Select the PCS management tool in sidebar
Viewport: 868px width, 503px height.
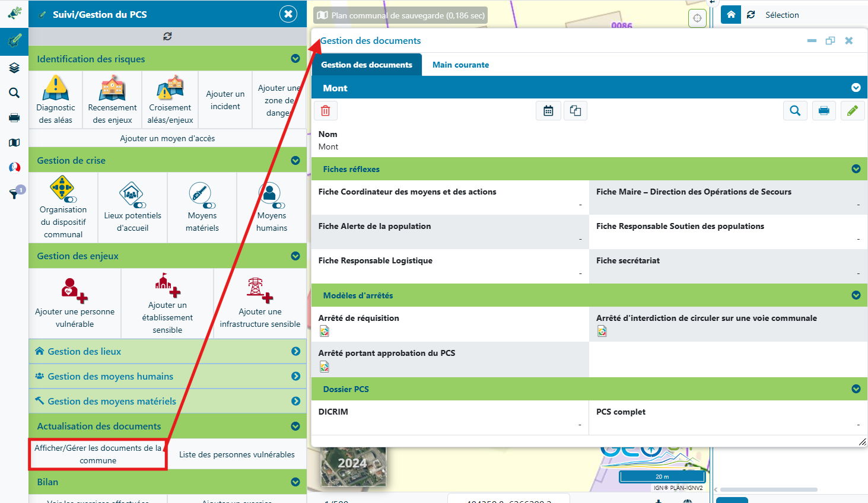(x=14, y=40)
